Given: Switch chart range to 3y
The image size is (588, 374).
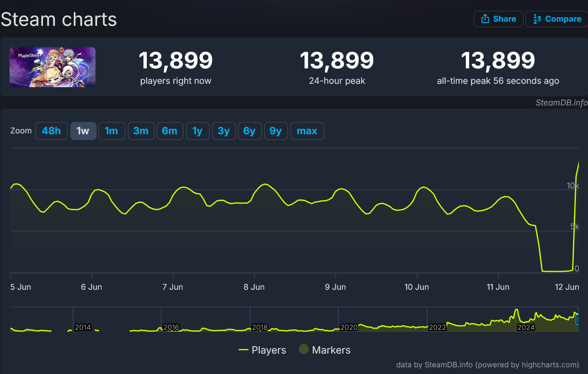Looking at the screenshot, I should click(x=224, y=131).
